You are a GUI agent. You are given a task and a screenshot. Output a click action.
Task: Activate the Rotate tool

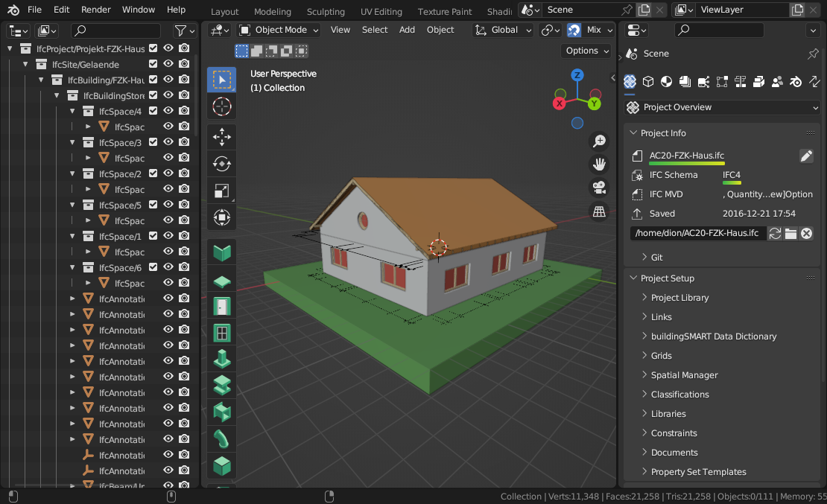[222, 164]
